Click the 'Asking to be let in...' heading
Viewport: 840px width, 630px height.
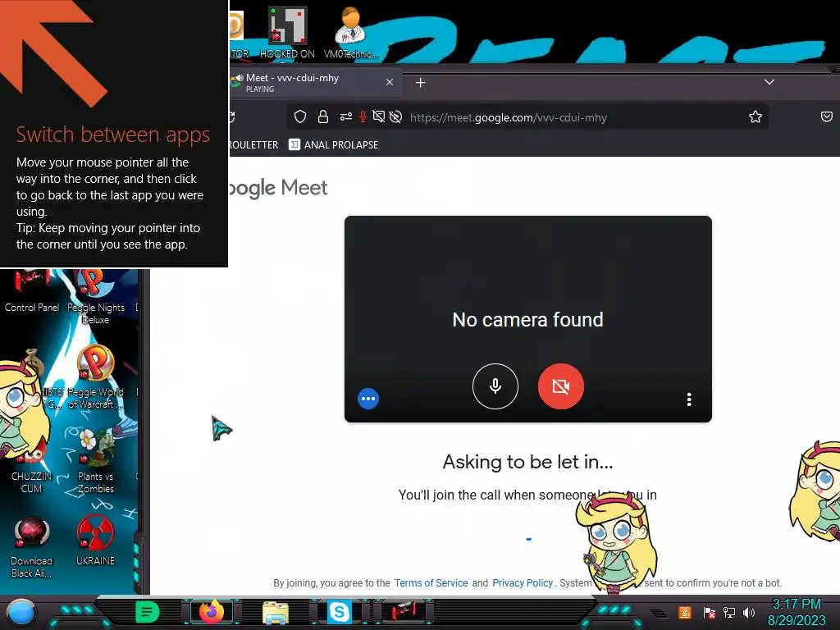click(527, 462)
